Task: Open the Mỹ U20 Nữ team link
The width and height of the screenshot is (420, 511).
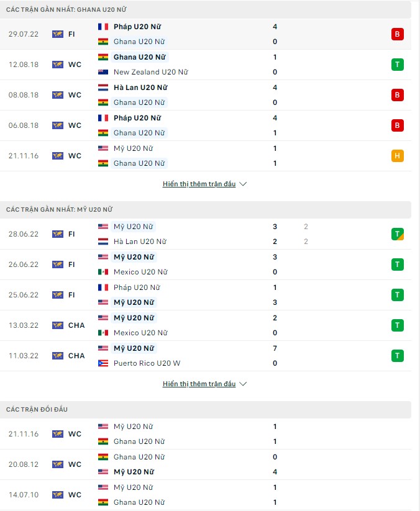Action: pyautogui.click(x=132, y=226)
